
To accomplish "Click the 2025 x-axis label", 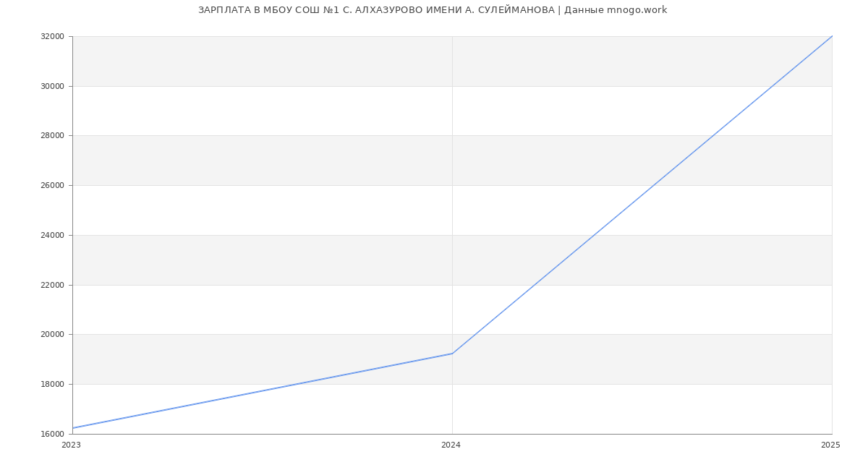I will [x=830, y=445].
